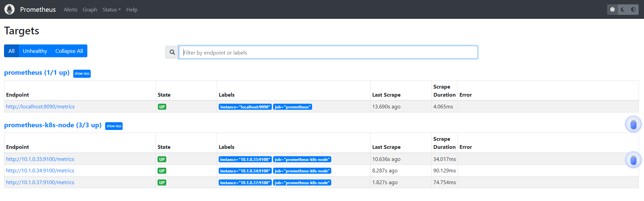644x201 pixels.
Task: Click the Prometheus brand title
Action: (x=38, y=9)
